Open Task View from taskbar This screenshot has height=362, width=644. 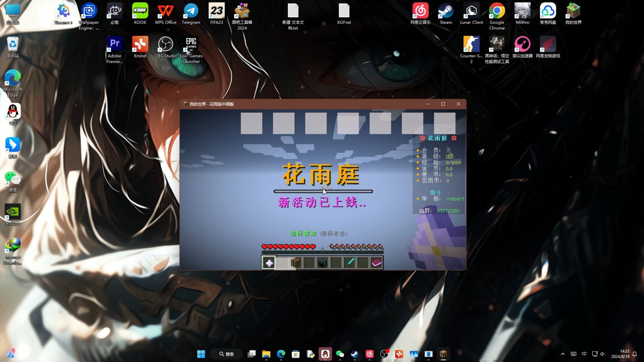pyautogui.click(x=251, y=354)
